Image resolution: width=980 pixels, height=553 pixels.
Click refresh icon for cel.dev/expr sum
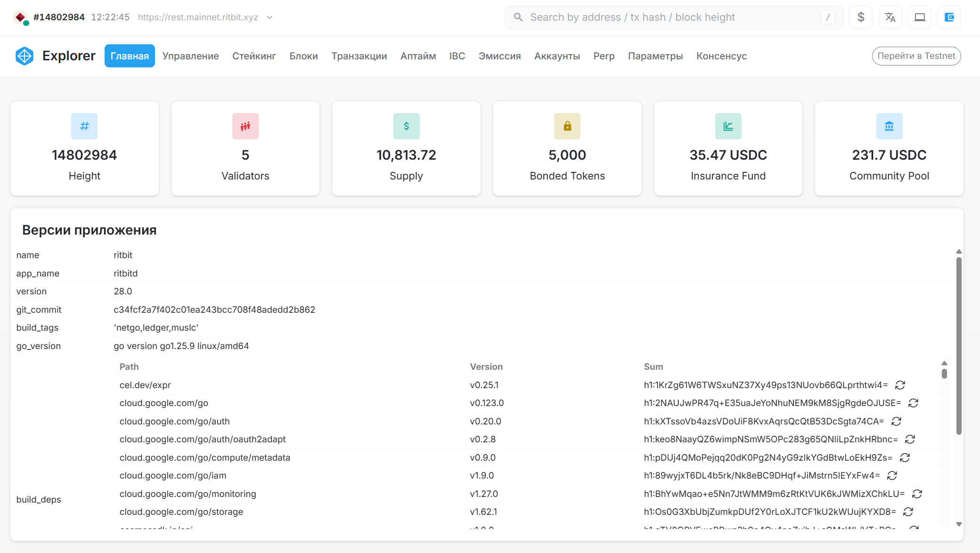coord(900,385)
